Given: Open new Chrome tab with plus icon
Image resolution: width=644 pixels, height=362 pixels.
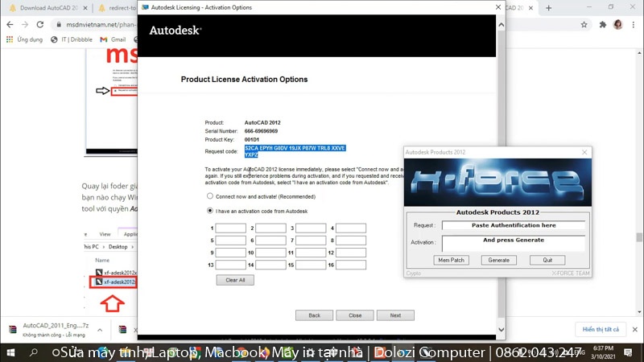Looking at the screenshot, I should point(548,8).
